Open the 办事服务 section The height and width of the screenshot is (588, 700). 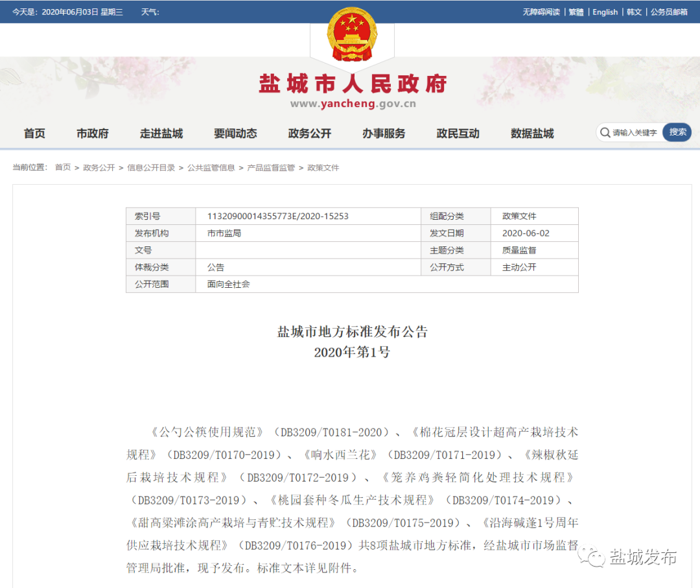(384, 134)
